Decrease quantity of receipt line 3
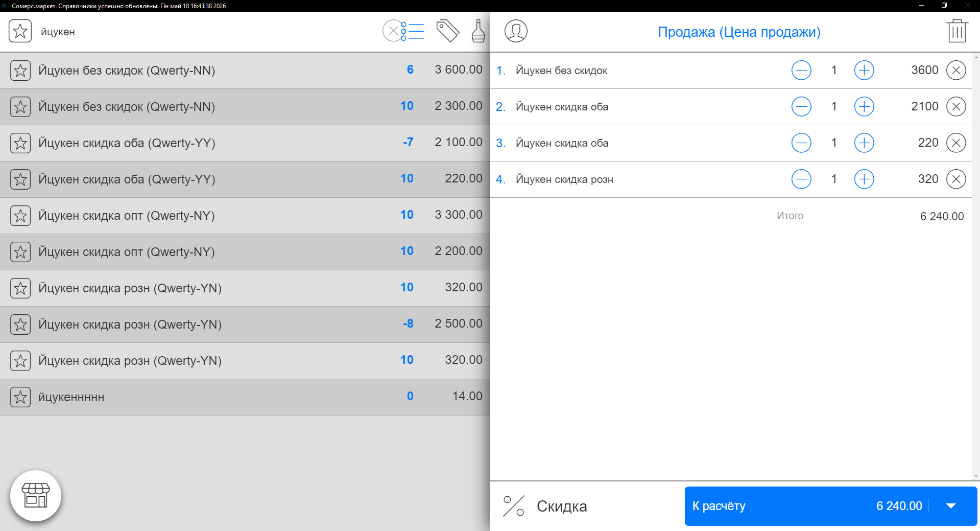 pyautogui.click(x=801, y=143)
